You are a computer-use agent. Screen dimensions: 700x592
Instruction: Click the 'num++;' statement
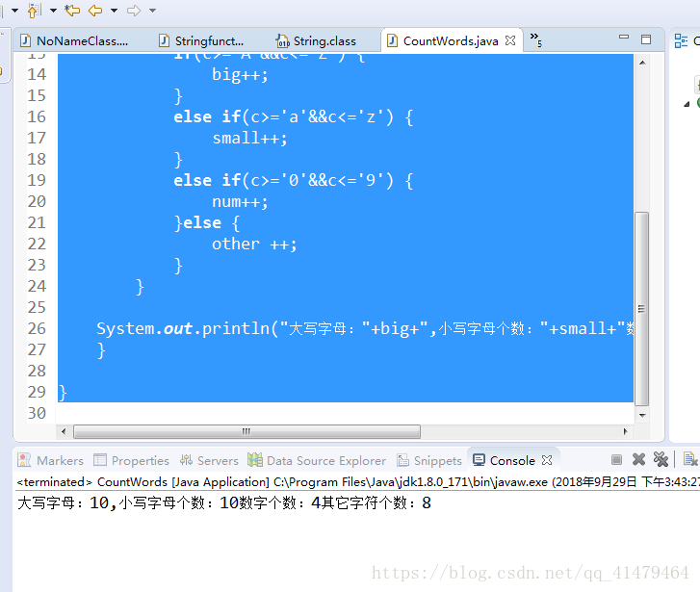[240, 202]
